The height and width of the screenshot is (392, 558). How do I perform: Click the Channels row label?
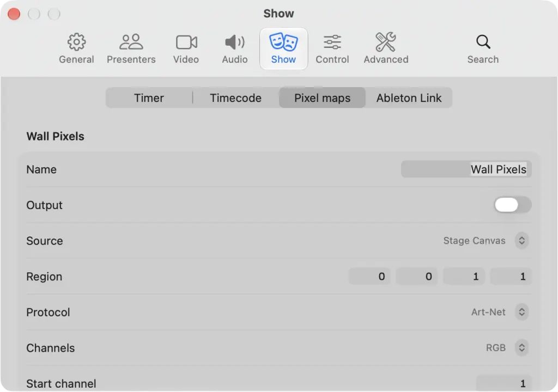pos(51,347)
